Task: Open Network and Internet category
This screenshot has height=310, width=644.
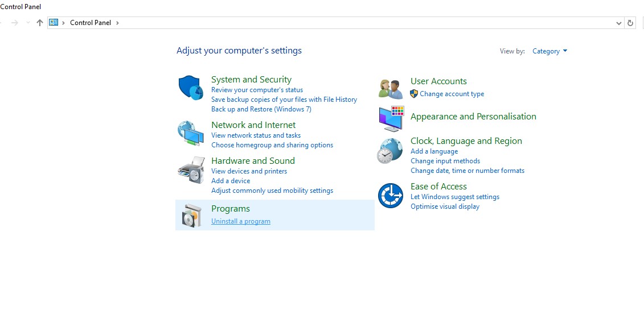Action: click(x=253, y=125)
